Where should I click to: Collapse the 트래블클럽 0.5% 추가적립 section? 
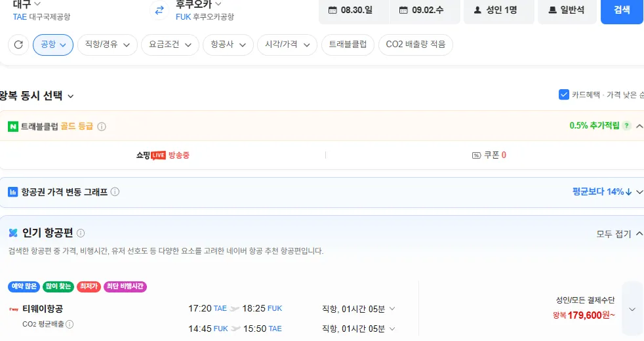coord(639,126)
